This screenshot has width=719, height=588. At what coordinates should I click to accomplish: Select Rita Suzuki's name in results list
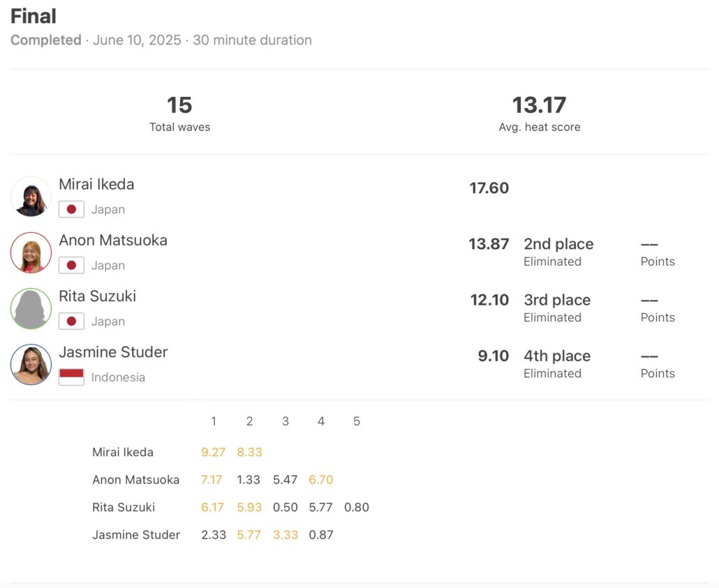(x=98, y=296)
